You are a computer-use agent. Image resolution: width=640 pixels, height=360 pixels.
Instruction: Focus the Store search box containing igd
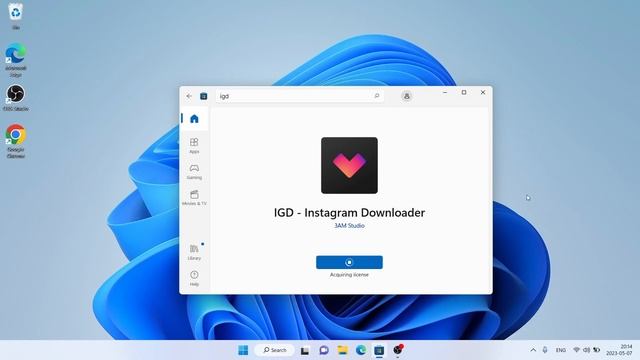click(299, 96)
